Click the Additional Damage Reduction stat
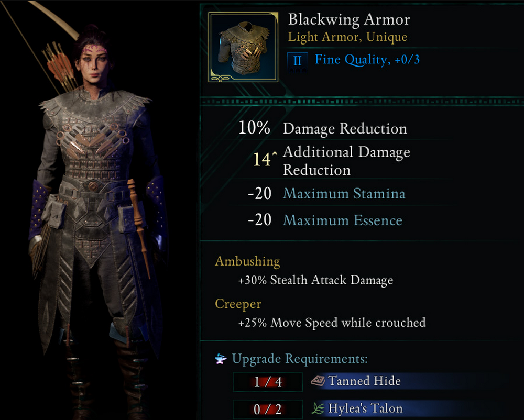The height and width of the screenshot is (420, 524). pos(332,161)
